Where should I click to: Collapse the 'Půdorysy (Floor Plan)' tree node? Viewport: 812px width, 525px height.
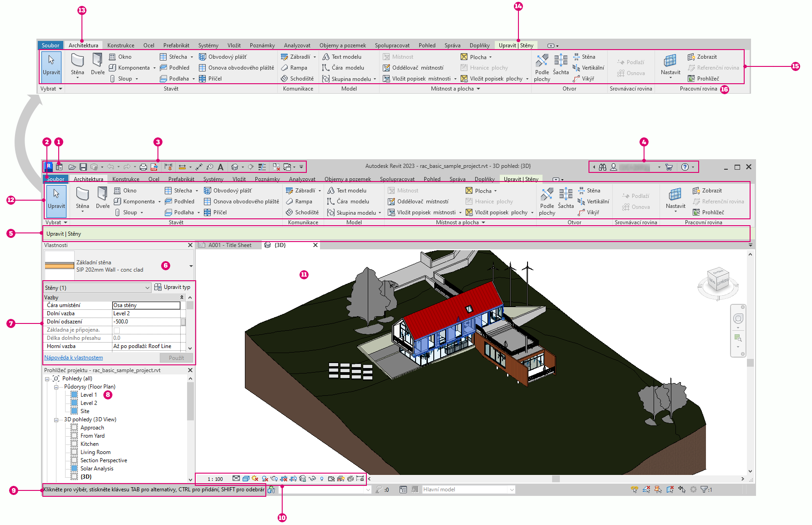[56, 387]
